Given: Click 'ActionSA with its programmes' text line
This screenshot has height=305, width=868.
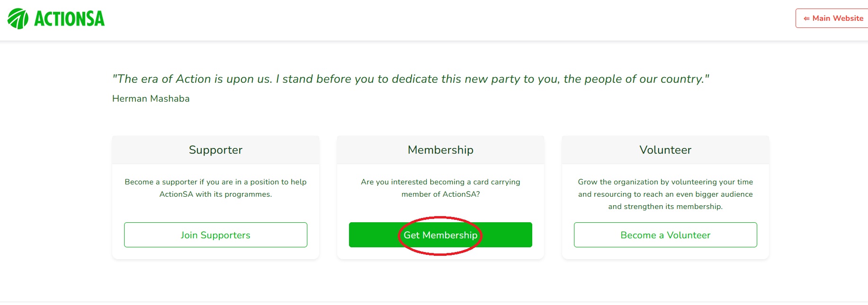Looking at the screenshot, I should coord(215,194).
